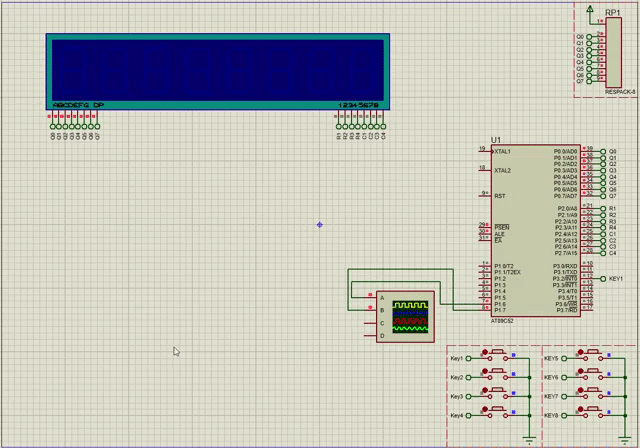640x448 pixels.
Task: Toggle the red latch dot on Key2 button
Action: click(485, 371)
